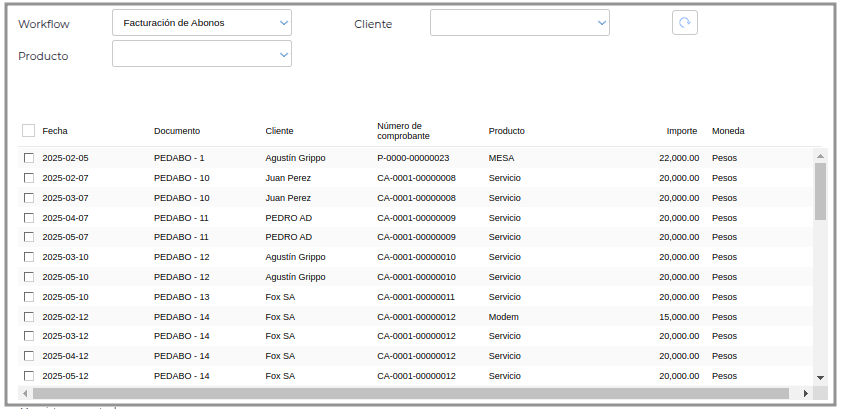
Task: Click Juan Perez in 2025-02-07 row
Action: [x=288, y=178]
